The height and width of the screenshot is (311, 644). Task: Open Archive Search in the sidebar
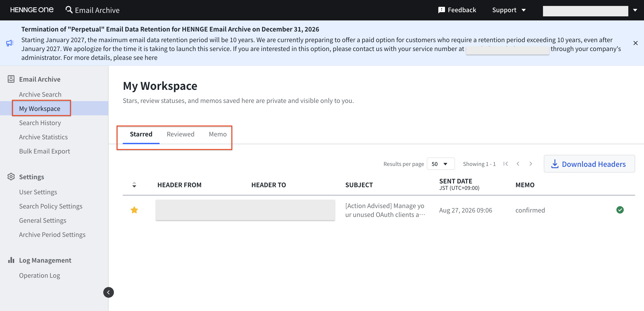(x=40, y=94)
